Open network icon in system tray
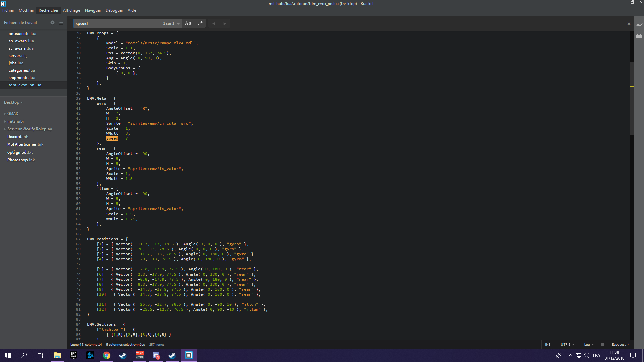This screenshot has width=644, height=362. pos(579,355)
